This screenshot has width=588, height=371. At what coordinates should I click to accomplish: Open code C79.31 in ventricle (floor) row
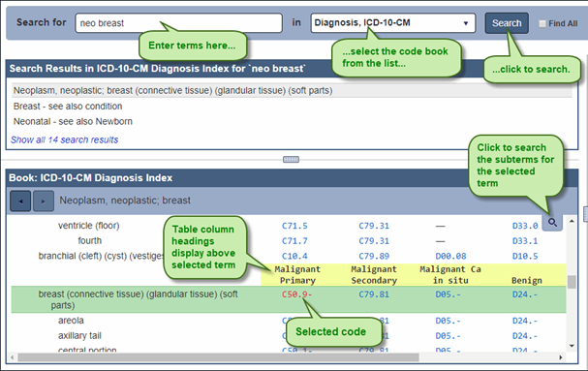374,226
